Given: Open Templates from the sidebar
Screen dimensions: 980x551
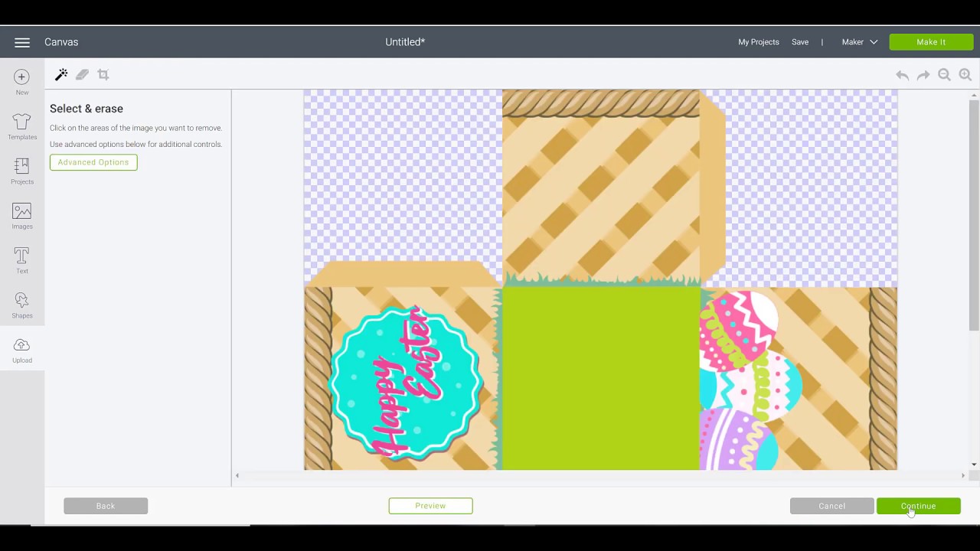Looking at the screenshot, I should coord(22,127).
